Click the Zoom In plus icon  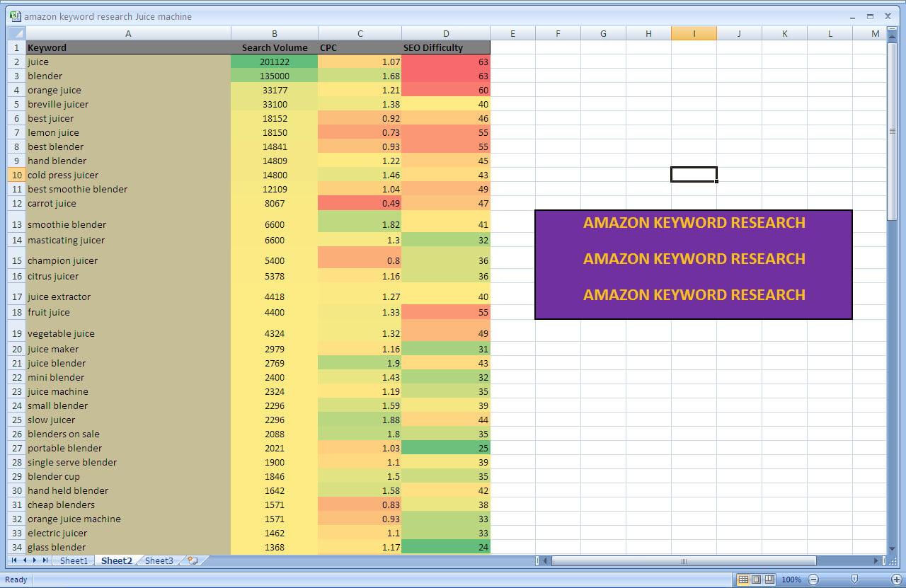(x=898, y=580)
